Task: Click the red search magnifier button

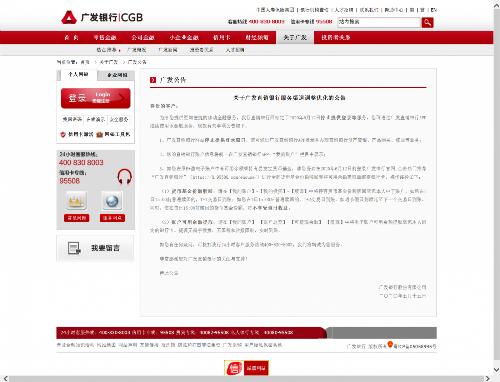Action: (x=427, y=22)
